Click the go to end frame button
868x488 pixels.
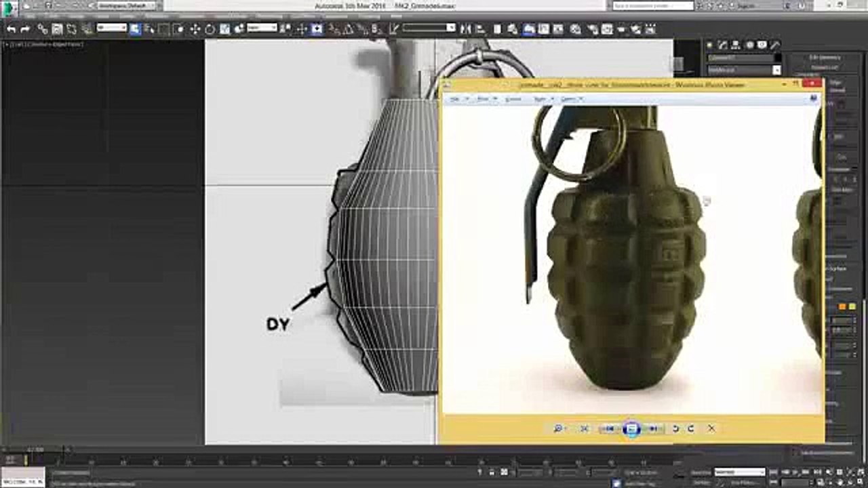[817, 472]
